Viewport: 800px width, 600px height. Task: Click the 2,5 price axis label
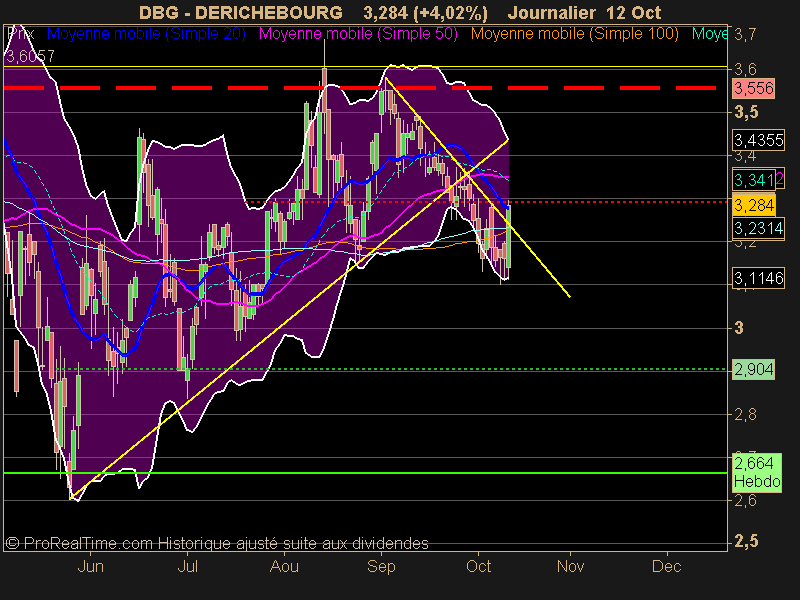point(746,541)
